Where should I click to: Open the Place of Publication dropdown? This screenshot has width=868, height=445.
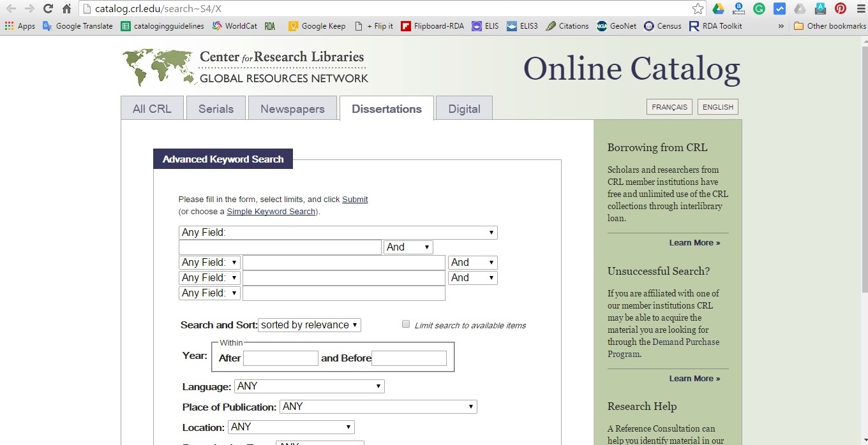(x=378, y=407)
